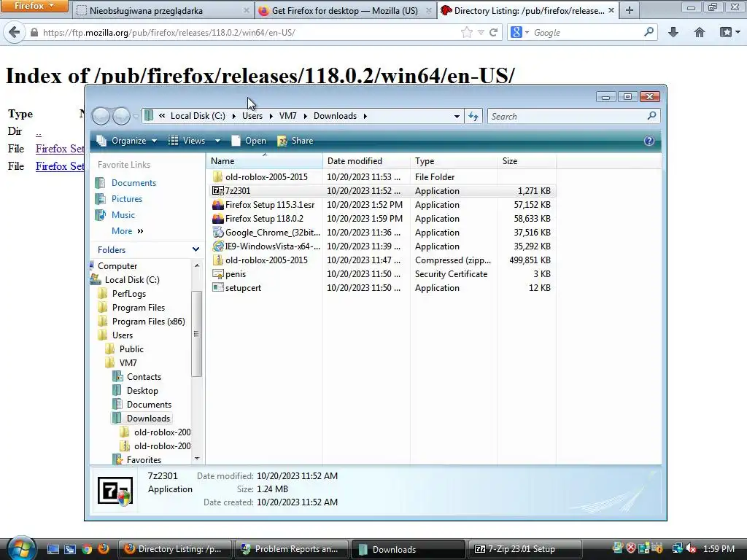The width and height of the screenshot is (747, 560).
Task: Click the Explorer refresh icon
Action: (473, 116)
